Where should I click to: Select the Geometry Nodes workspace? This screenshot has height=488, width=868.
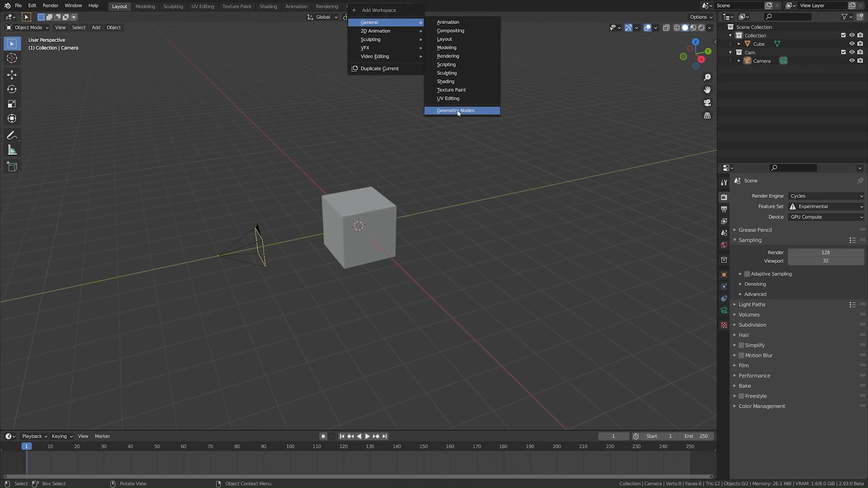455,110
